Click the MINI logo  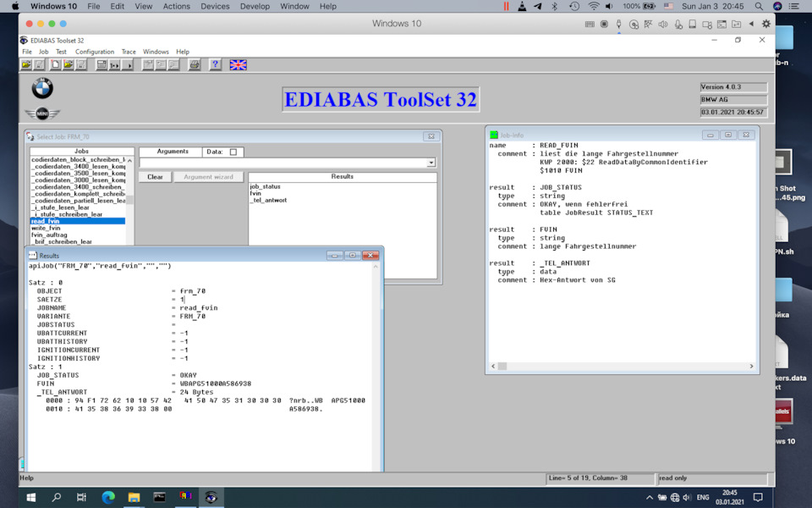(x=42, y=113)
